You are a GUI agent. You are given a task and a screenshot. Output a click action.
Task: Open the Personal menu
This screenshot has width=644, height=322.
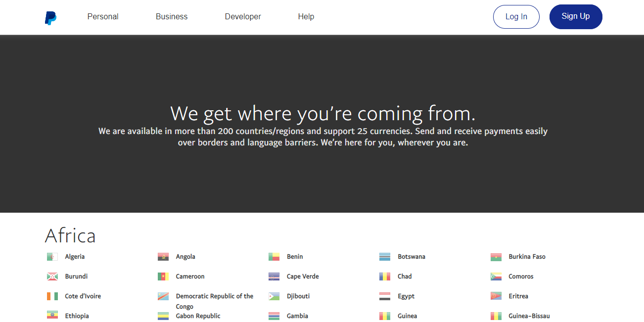click(103, 17)
